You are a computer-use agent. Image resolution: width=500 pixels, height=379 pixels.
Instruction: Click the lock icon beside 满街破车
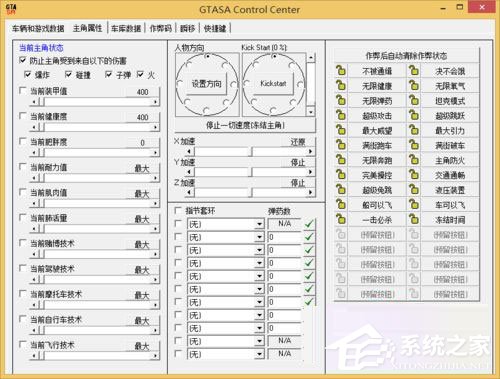[x=414, y=145]
